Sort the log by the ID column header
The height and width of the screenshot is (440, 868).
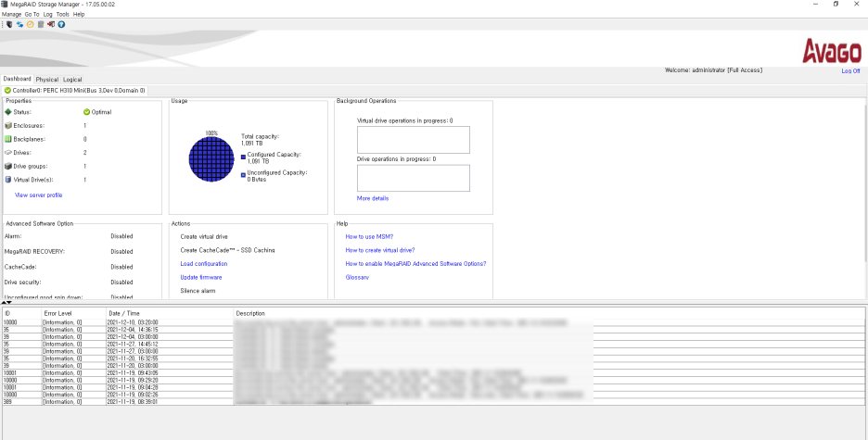(x=22, y=313)
